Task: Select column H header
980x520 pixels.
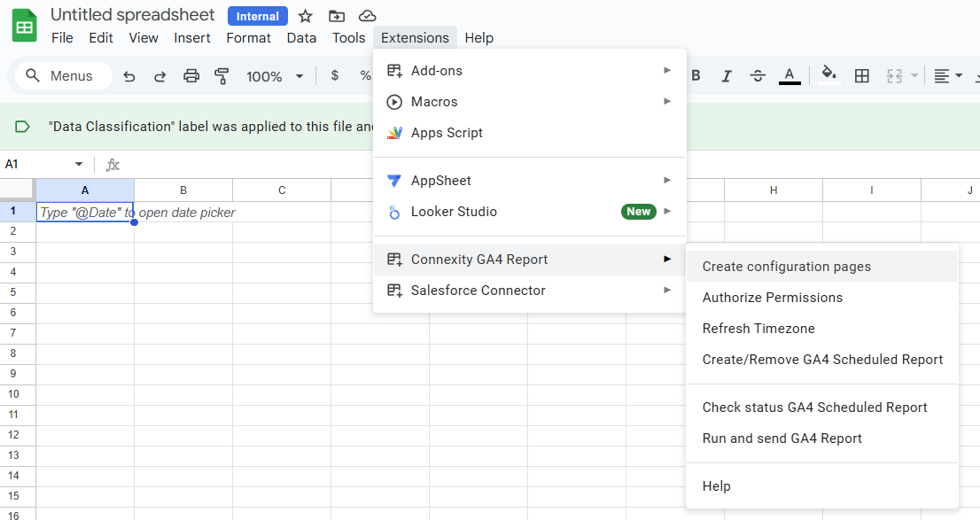Action: click(774, 190)
